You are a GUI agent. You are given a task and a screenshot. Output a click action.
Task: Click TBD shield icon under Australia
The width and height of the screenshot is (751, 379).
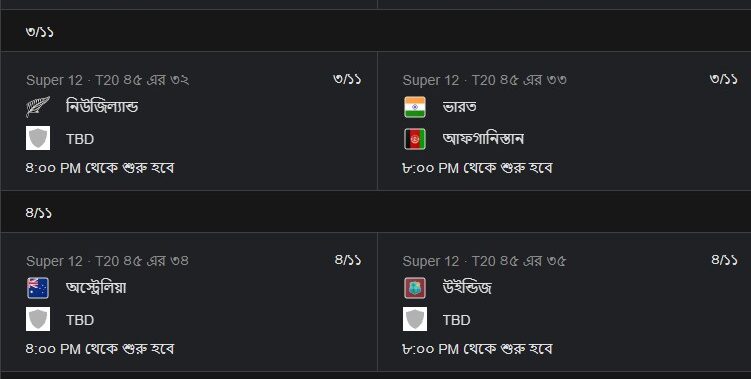[x=38, y=319]
